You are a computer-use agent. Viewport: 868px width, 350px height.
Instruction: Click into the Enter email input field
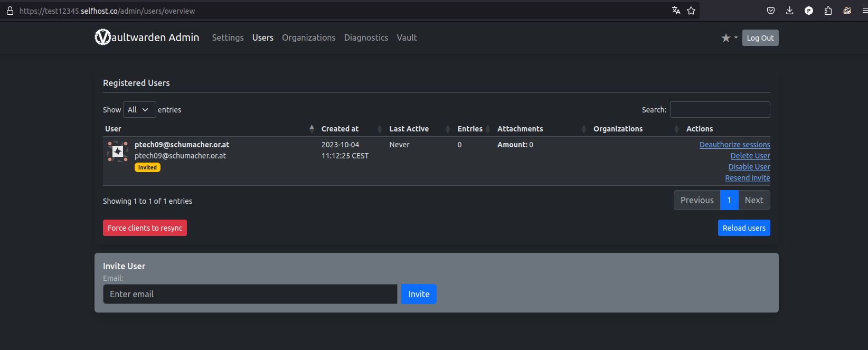click(x=250, y=294)
